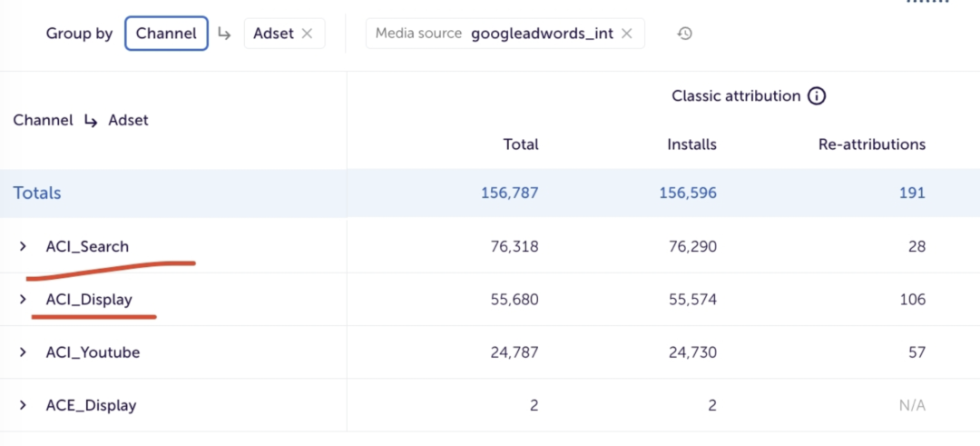Click the history clock icon
Image resolution: width=980 pixels, height=446 pixels.
pos(685,34)
